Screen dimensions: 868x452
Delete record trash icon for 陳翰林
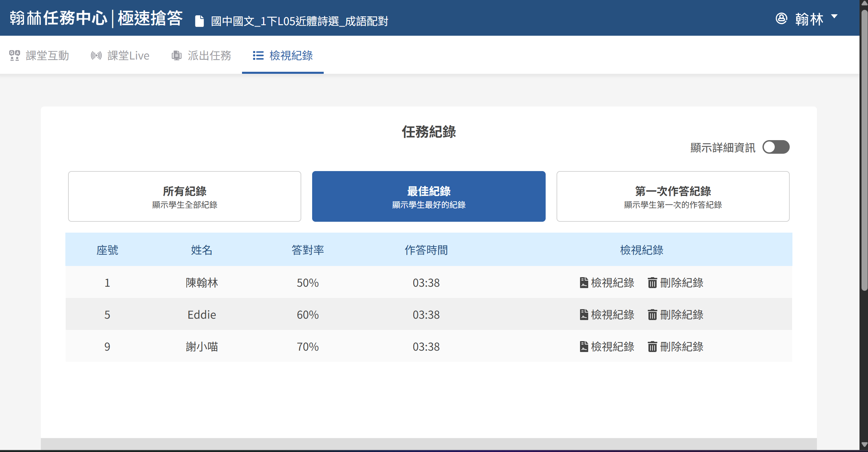pos(652,283)
